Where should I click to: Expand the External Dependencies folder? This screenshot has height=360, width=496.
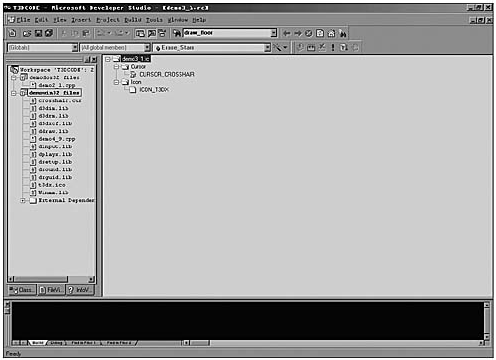click(x=23, y=200)
